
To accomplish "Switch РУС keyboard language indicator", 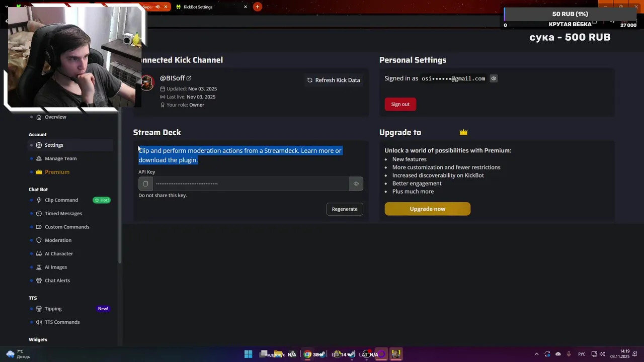I will coord(582,354).
